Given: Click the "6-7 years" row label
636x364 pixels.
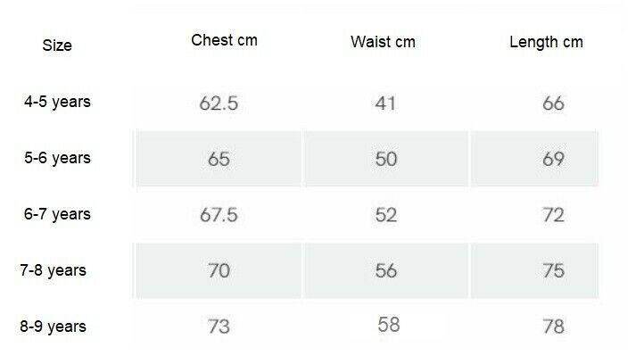Looking at the screenshot, I should pos(57,214).
